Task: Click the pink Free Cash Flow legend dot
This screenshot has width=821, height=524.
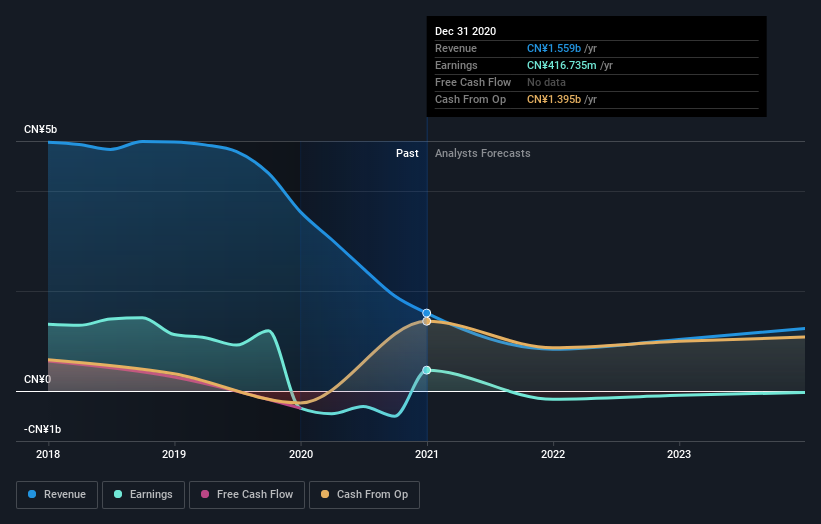Action: coord(205,494)
